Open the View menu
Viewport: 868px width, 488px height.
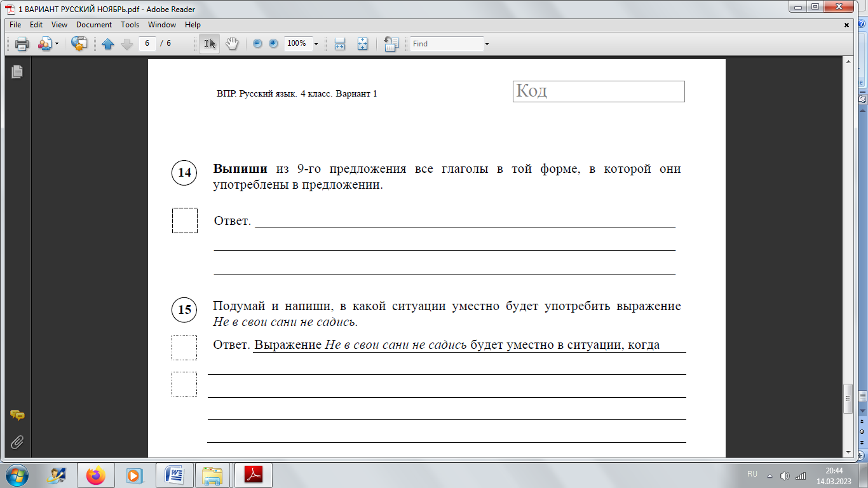(x=59, y=25)
